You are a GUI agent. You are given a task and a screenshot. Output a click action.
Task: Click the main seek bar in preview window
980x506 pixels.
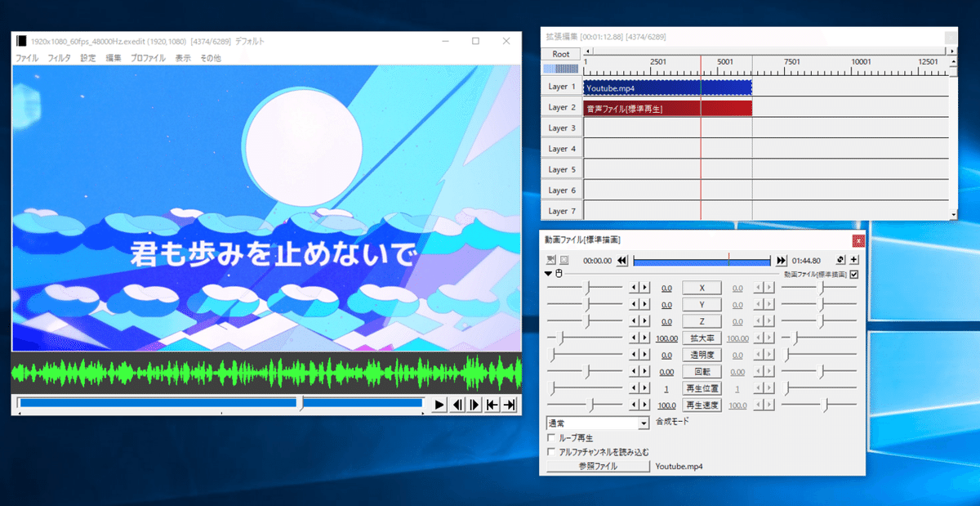[x=221, y=403]
